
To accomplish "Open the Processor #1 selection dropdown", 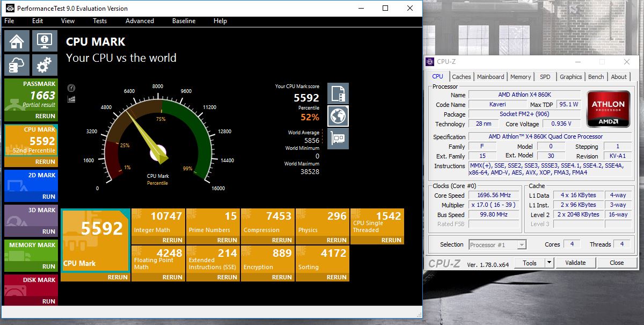I will (497, 245).
